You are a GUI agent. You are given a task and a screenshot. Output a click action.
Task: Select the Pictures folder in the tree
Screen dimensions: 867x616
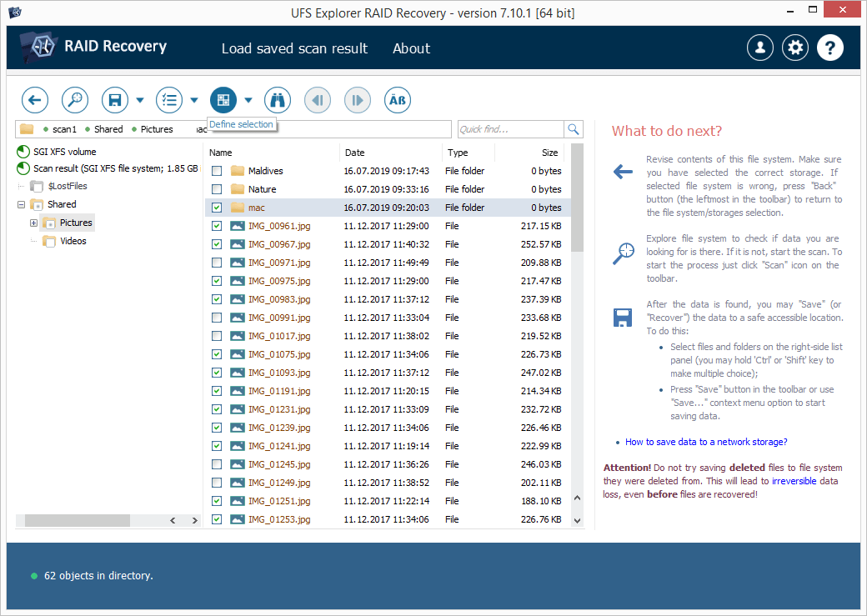click(x=76, y=223)
